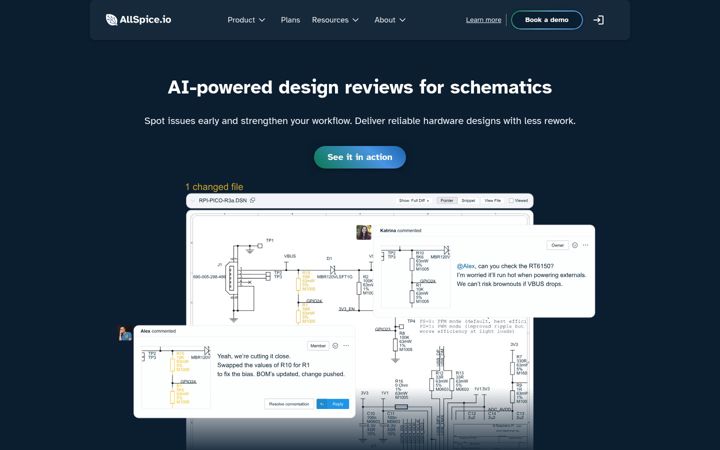
Task: Click the View File button
Action: (x=493, y=201)
